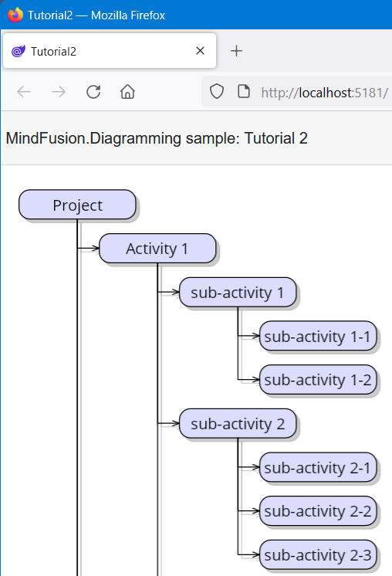Pick the sub-activity 1-2 node

318,379
